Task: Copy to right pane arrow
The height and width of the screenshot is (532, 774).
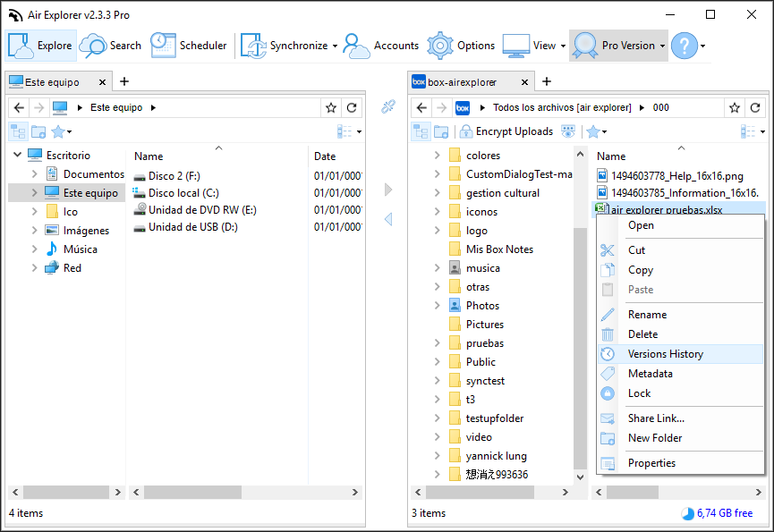Action: (388, 190)
